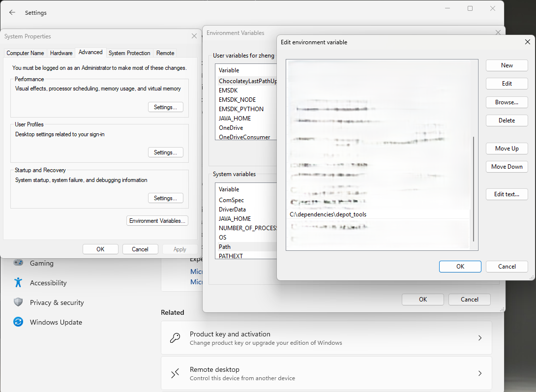The height and width of the screenshot is (392, 536).
Task: Click the Gaming controller icon in sidebar
Action: click(18, 263)
